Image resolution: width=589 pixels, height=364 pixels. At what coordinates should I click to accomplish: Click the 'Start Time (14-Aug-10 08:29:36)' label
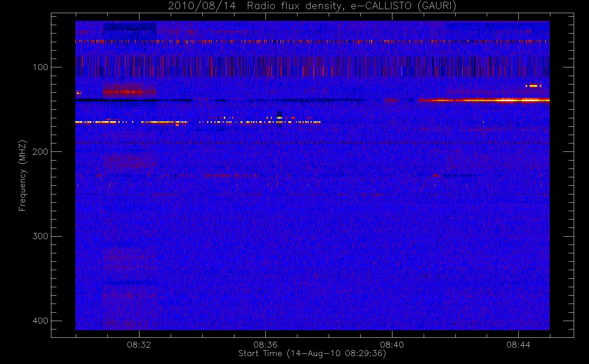pos(312,353)
